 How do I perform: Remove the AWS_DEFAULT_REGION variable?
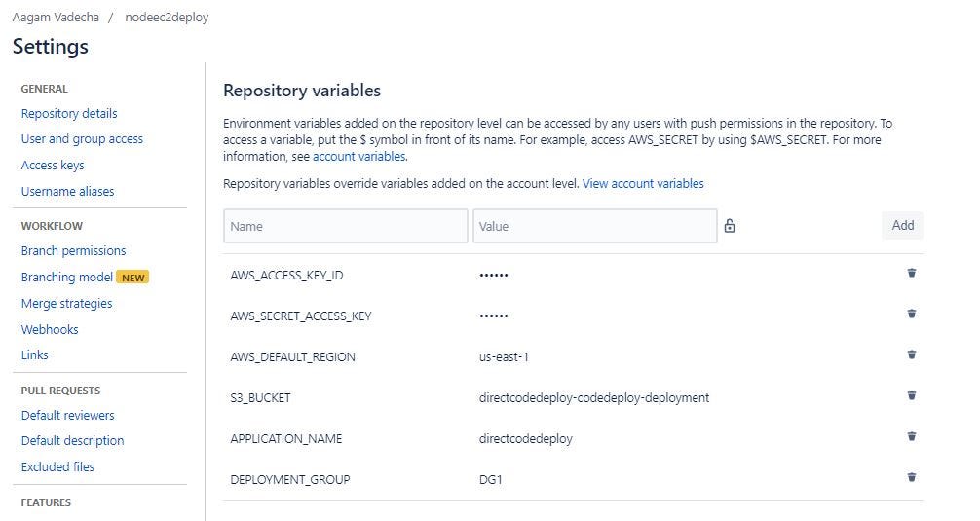[x=911, y=355]
